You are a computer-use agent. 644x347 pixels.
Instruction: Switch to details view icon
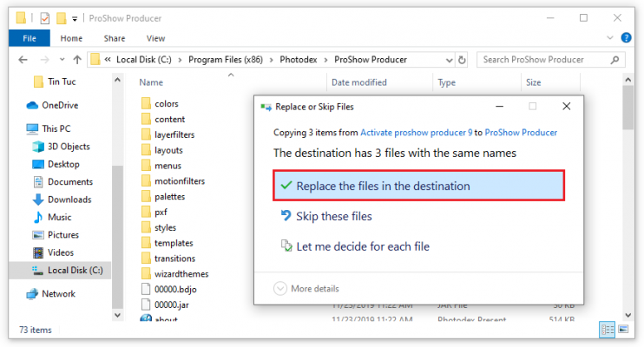click(x=608, y=331)
